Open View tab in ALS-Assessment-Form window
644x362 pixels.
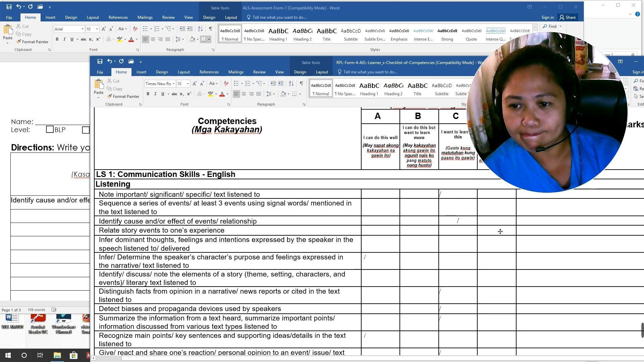point(189,17)
